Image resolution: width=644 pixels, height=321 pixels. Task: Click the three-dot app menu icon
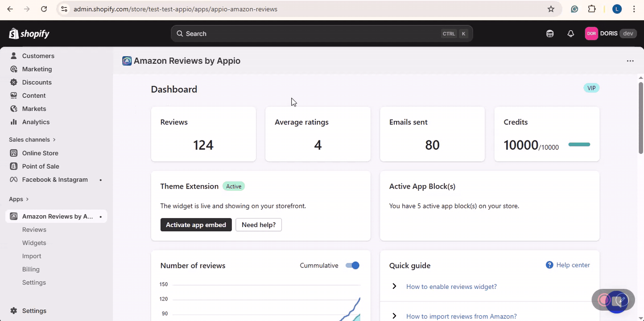click(630, 61)
